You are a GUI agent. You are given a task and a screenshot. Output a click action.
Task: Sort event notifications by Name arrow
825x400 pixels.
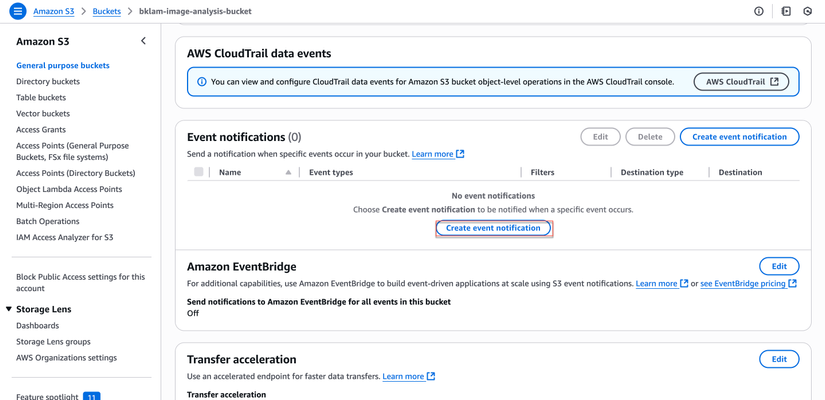[x=288, y=172]
